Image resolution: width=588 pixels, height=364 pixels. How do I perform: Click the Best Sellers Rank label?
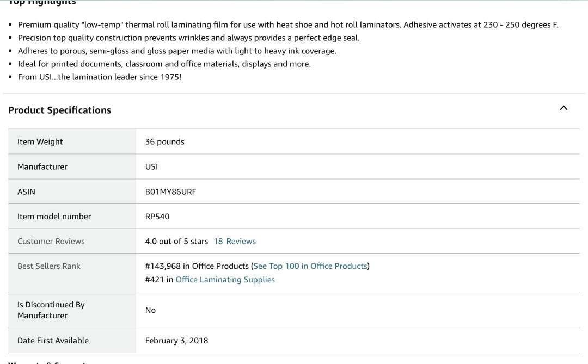[x=49, y=266]
